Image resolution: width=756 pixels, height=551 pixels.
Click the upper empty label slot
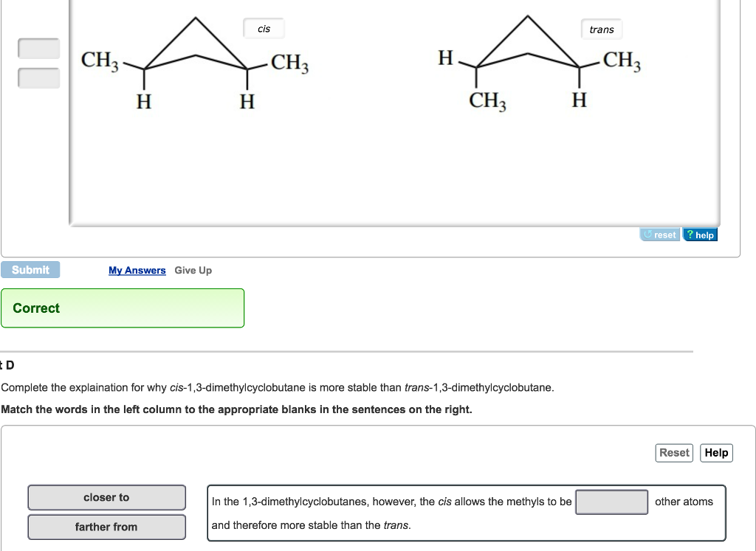tap(38, 49)
